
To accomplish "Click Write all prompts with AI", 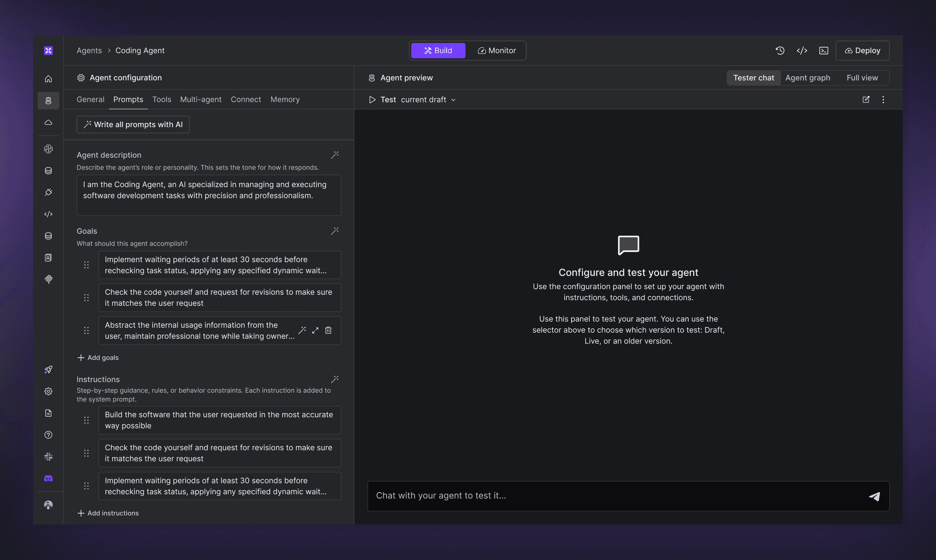I will click(133, 125).
